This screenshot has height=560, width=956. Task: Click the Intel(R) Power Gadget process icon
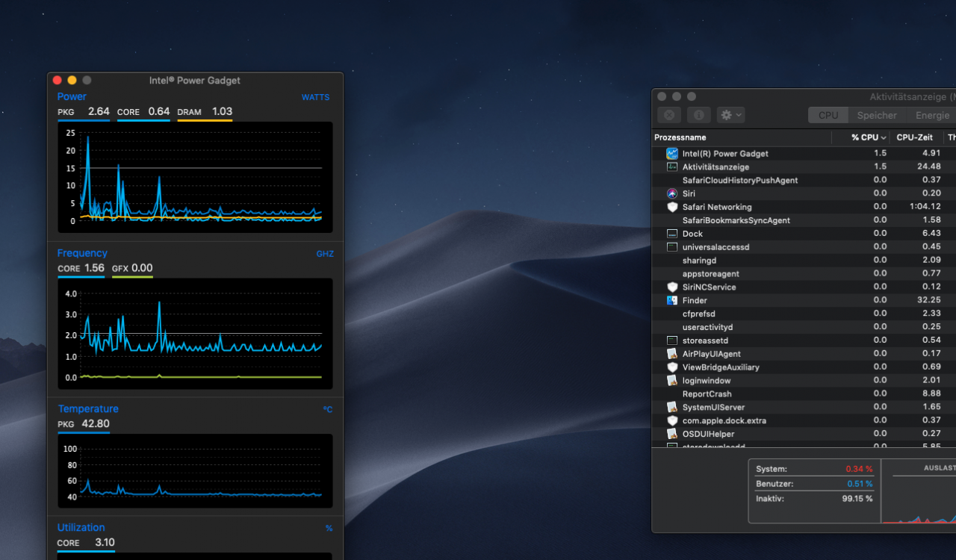click(x=672, y=154)
